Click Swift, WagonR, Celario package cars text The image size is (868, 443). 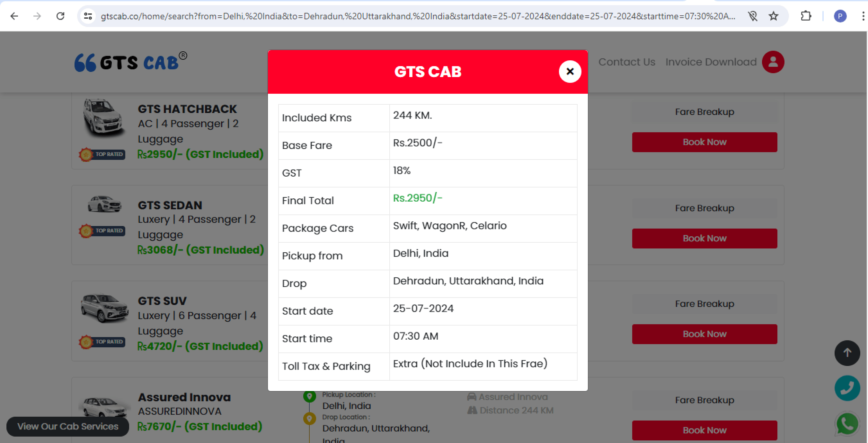(x=449, y=226)
